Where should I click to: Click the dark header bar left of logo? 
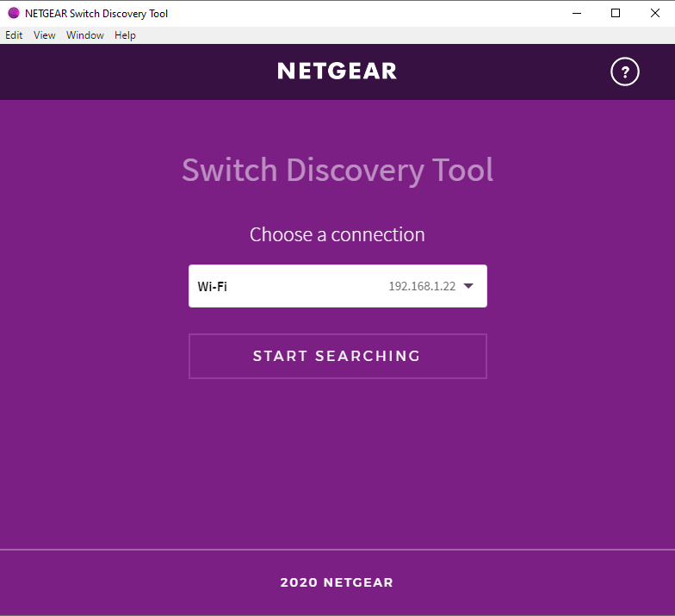129,72
